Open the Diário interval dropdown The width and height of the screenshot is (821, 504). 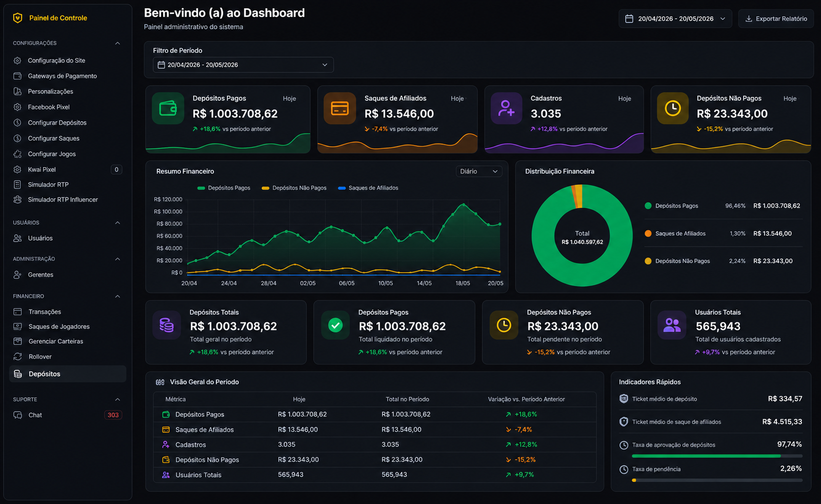[x=479, y=171]
